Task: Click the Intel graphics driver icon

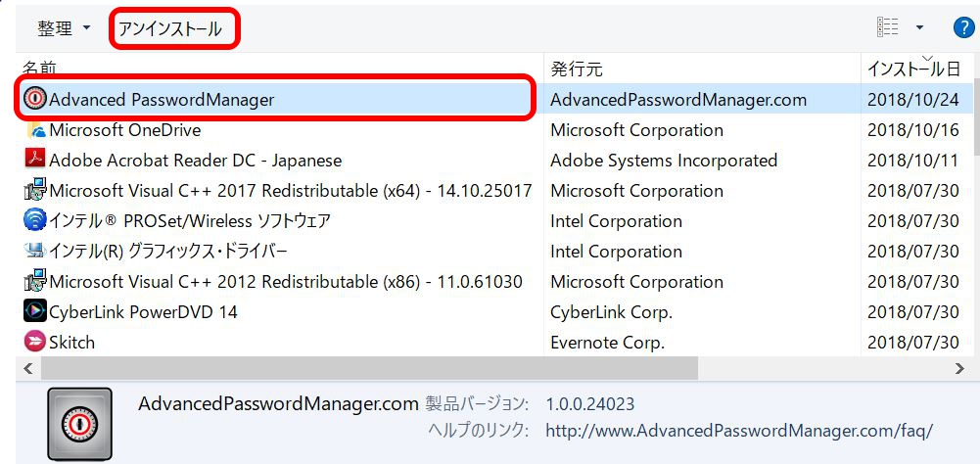Action: click(x=35, y=252)
